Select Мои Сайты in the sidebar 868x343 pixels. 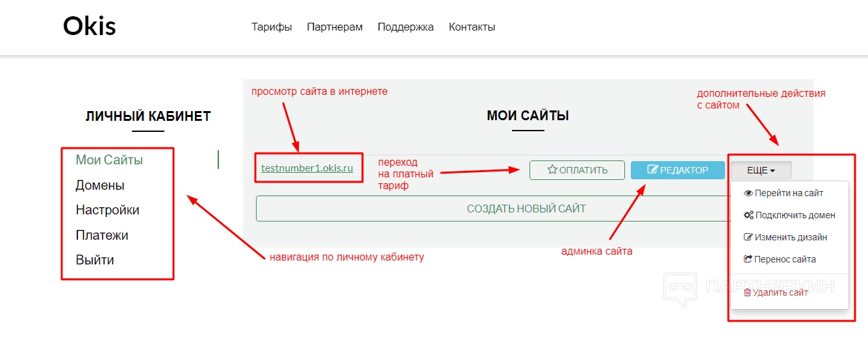109,160
